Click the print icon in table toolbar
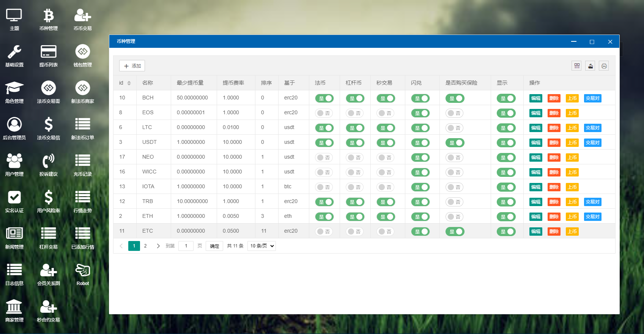The width and height of the screenshot is (644, 334). coord(604,66)
